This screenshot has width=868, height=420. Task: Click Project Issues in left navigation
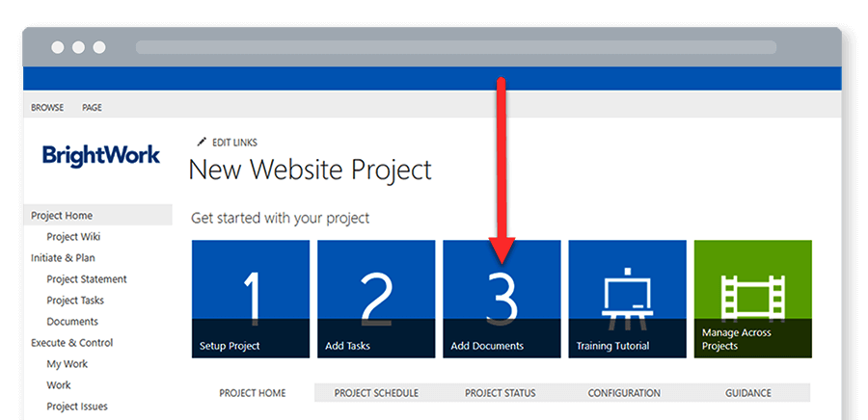(x=77, y=407)
